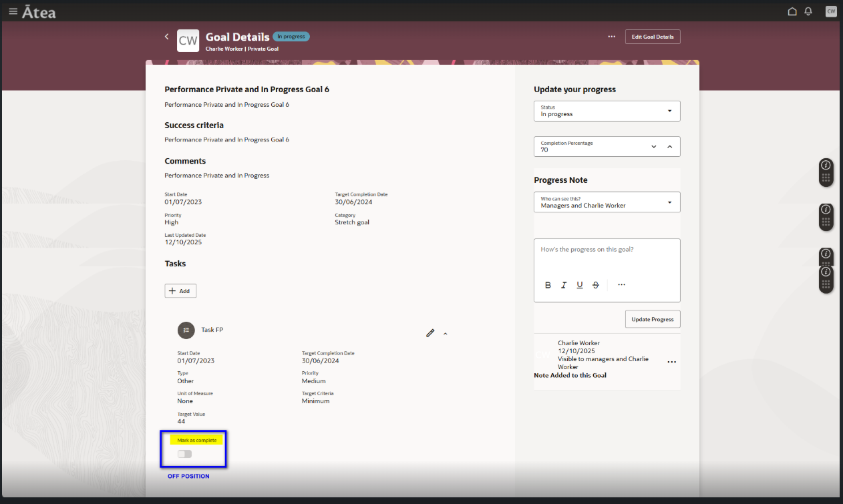
Task: Click the Comments heading
Action: coord(185,162)
